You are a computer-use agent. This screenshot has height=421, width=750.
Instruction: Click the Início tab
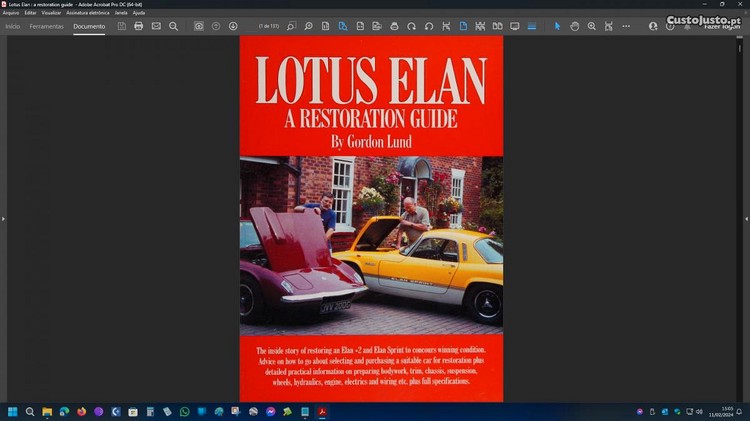pos(13,26)
